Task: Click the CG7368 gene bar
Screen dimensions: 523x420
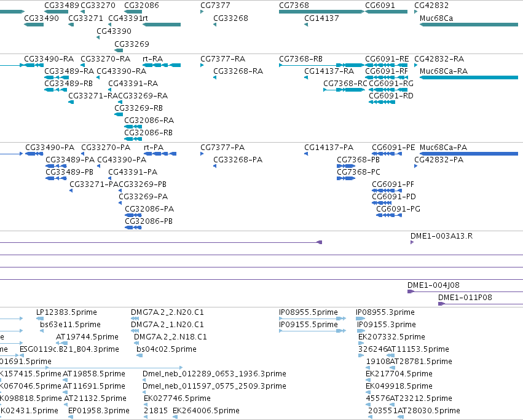Action: coord(321,12)
